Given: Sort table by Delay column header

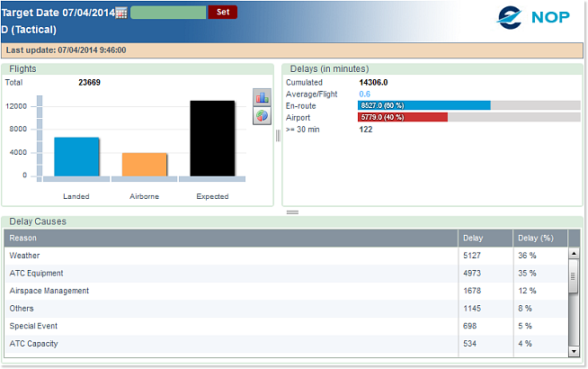Looking at the screenshot, I should pos(485,238).
